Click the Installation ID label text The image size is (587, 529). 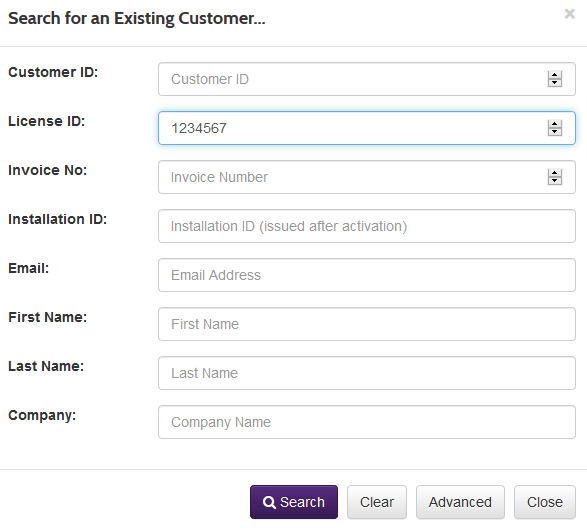[58, 219]
